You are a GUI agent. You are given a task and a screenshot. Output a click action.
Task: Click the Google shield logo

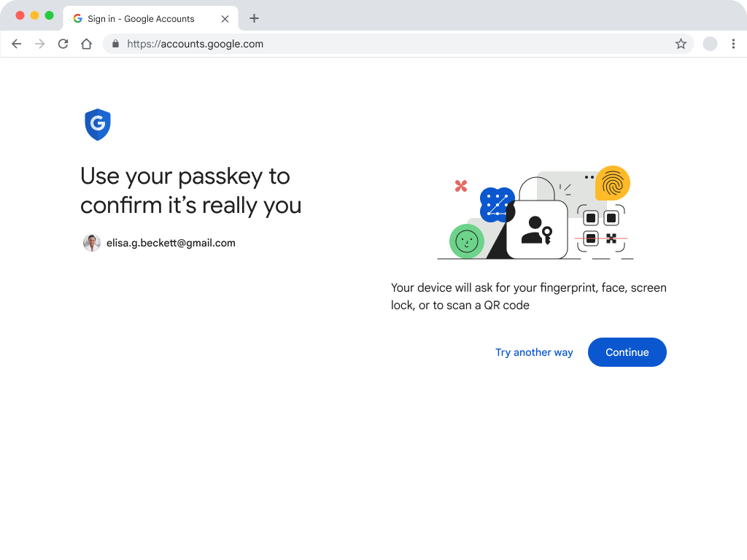coord(97,124)
